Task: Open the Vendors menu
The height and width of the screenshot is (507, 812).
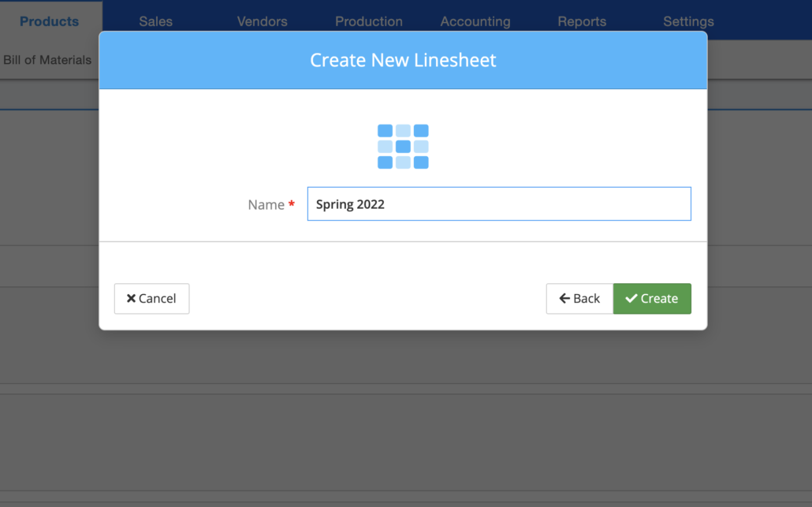Action: click(x=262, y=21)
